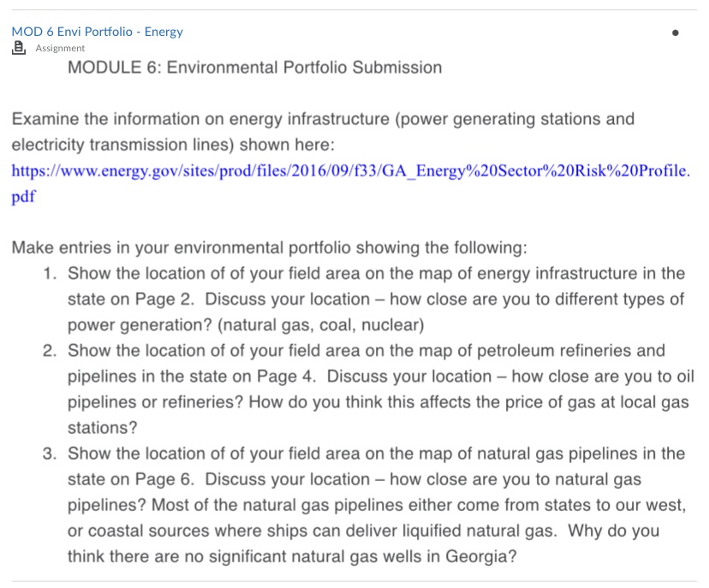Image resolution: width=709 pixels, height=588 pixels.
Task: Click the unread dot indicator
Action: tap(676, 36)
